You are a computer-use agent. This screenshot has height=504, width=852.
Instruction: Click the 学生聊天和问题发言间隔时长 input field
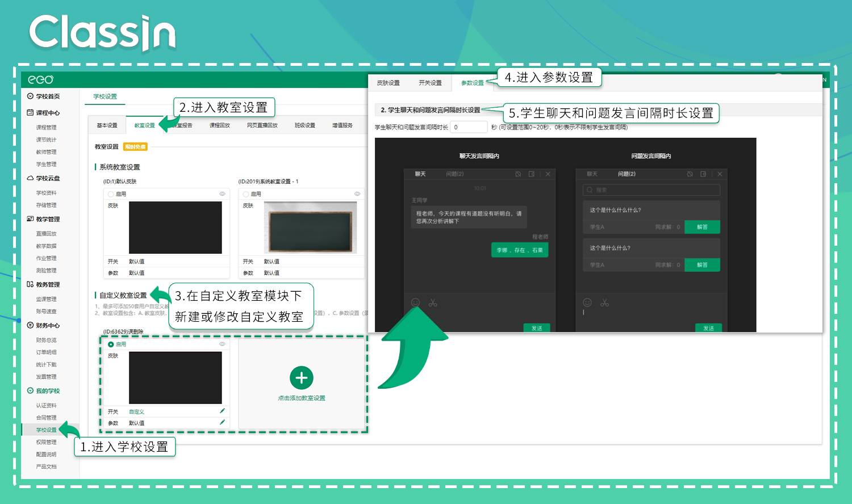pyautogui.click(x=469, y=127)
